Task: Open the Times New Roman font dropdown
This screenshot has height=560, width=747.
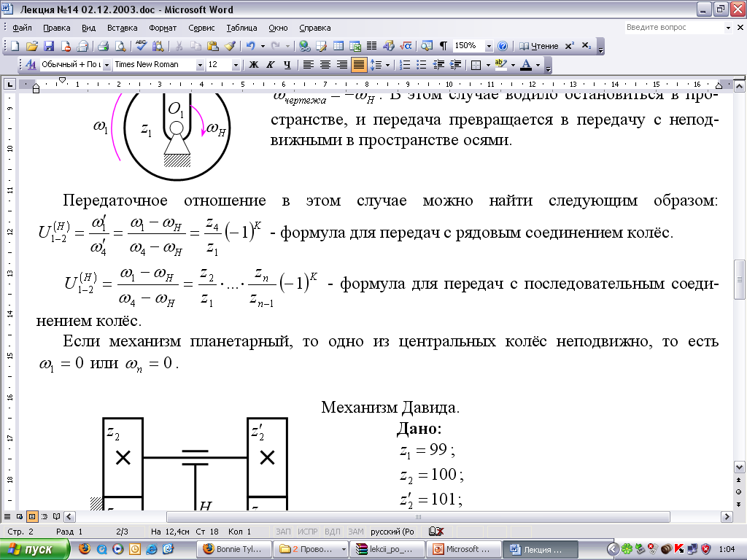Action: [200, 65]
